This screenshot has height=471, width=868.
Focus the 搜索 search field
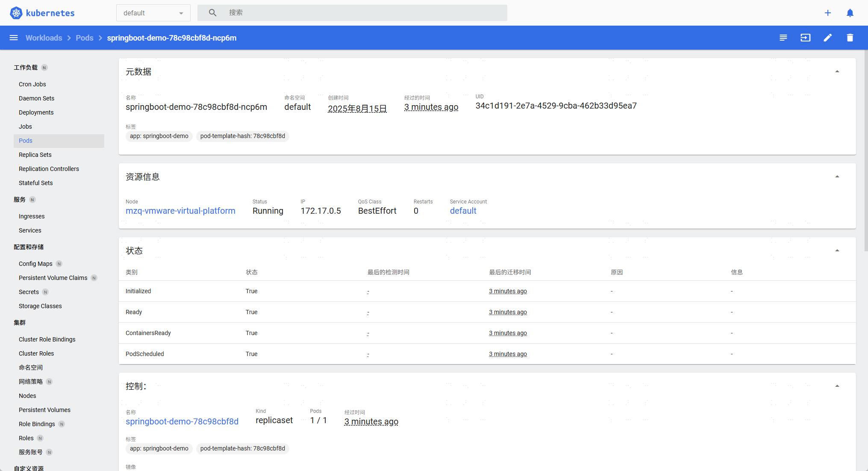point(363,13)
